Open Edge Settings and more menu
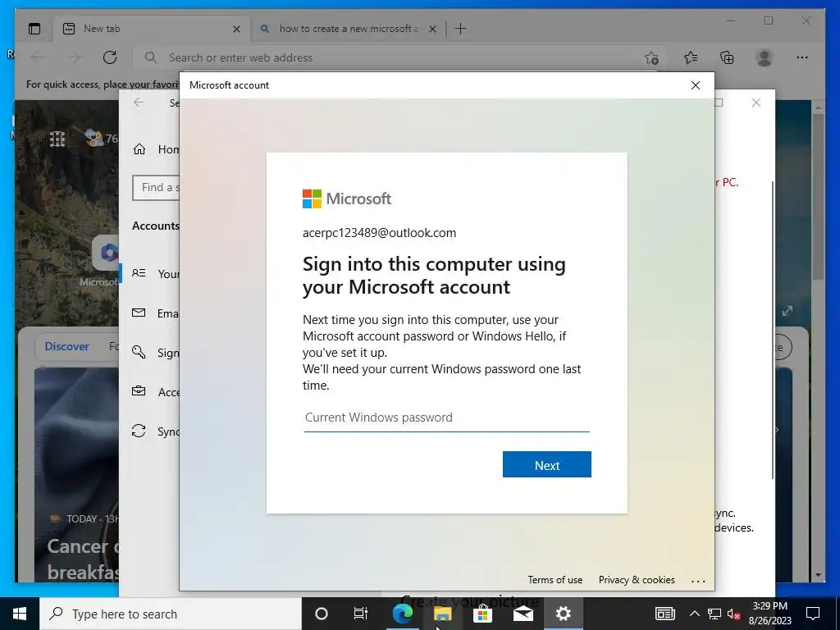Image resolution: width=840 pixels, height=630 pixels. point(802,57)
